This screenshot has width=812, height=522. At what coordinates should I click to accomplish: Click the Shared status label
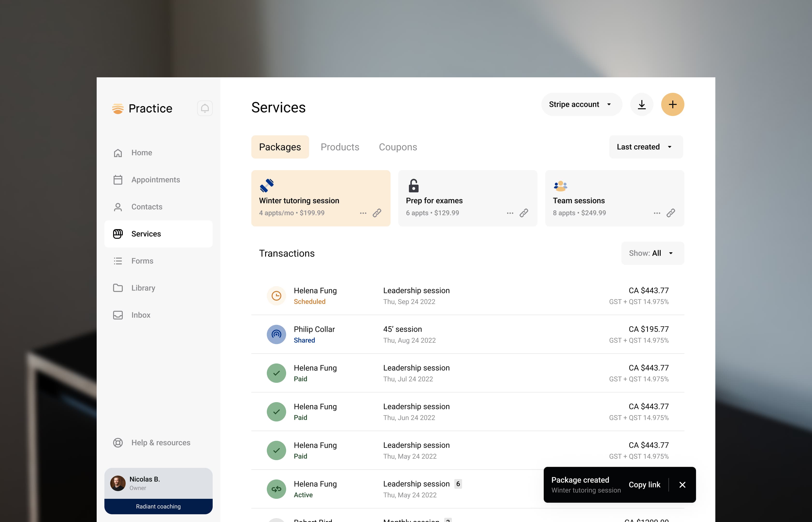click(x=304, y=340)
